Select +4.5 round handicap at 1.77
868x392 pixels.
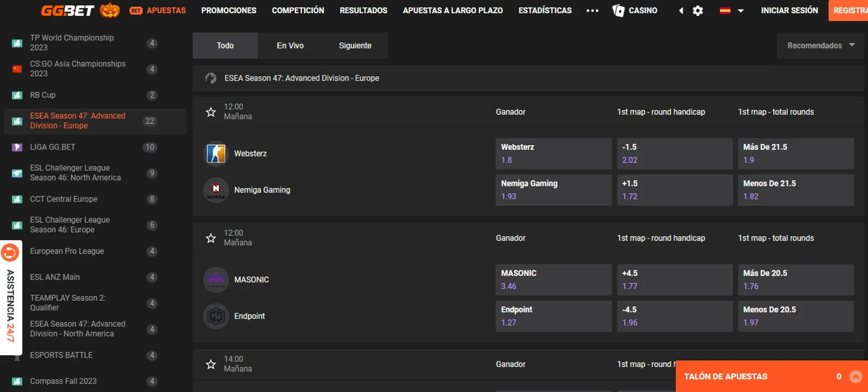click(675, 280)
